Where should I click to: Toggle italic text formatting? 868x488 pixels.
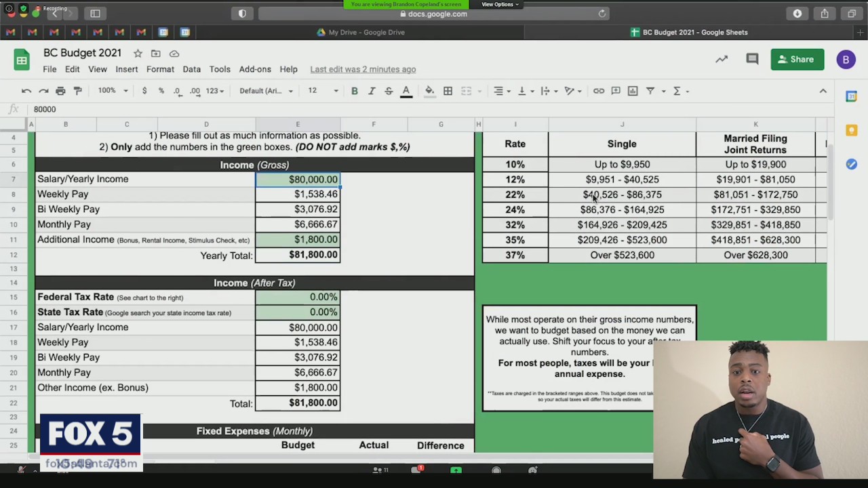click(x=372, y=91)
